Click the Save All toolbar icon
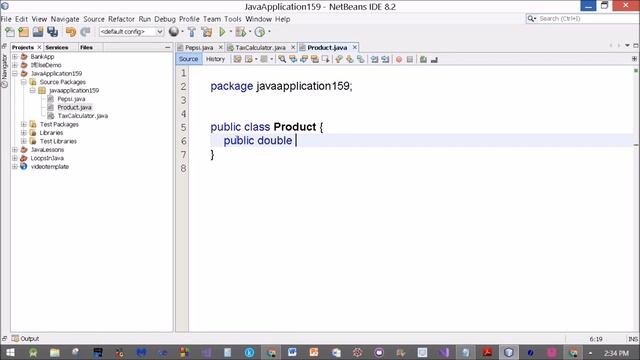Viewport: 640px width, 360px height. 53,32
